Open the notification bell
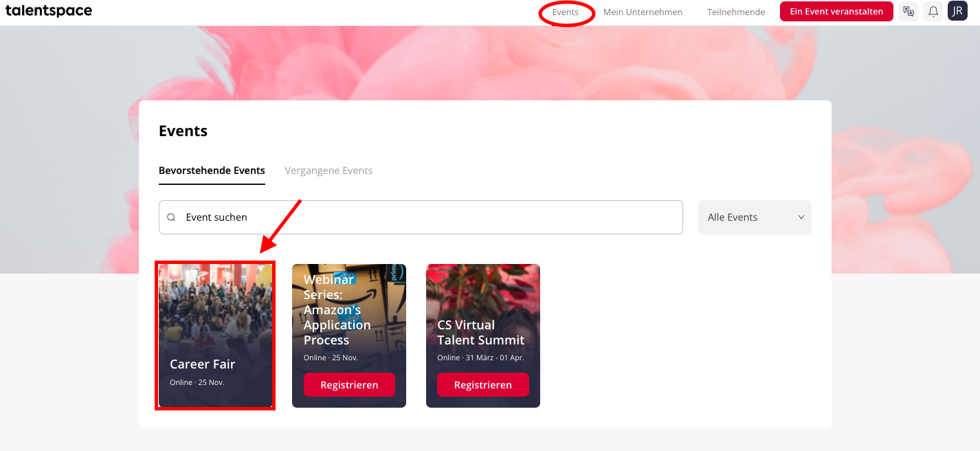The image size is (980, 451). pyautogui.click(x=933, y=11)
